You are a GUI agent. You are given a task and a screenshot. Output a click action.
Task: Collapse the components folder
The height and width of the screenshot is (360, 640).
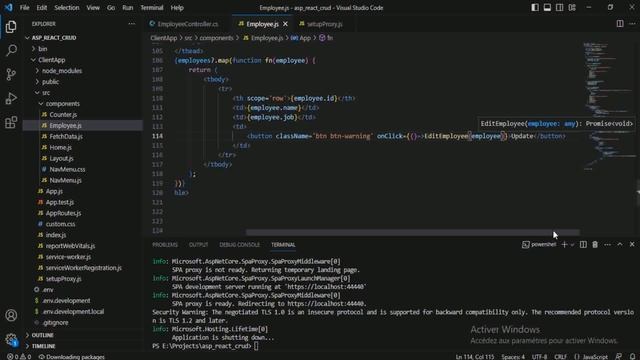pos(82,104)
